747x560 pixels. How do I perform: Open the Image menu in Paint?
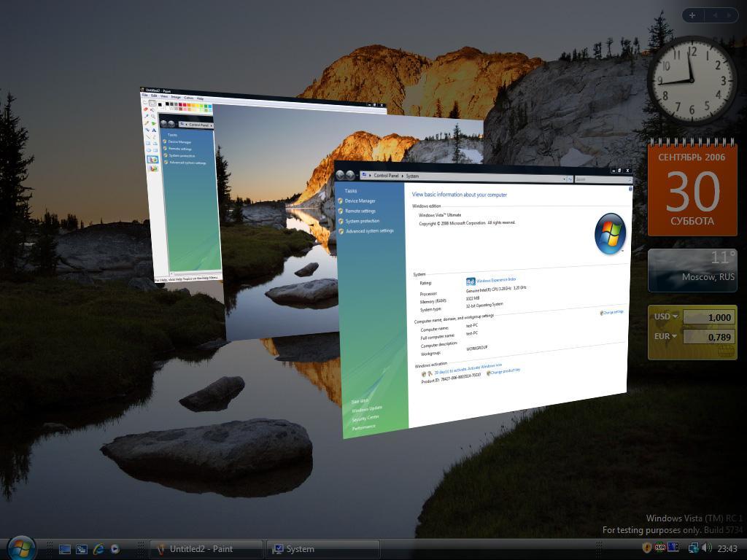[x=176, y=97]
